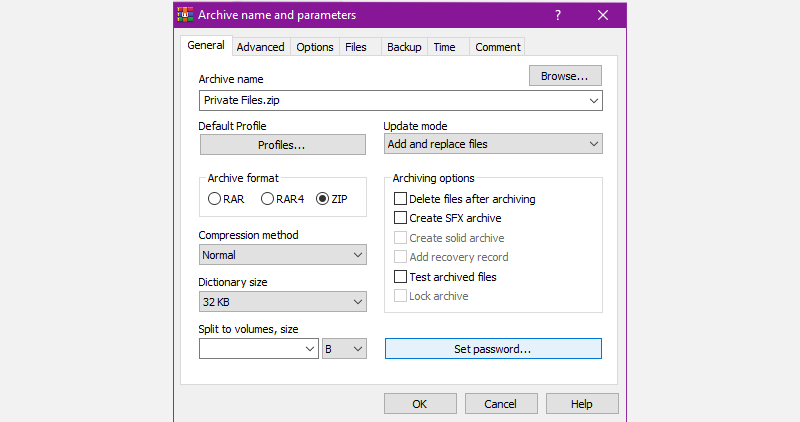Select the RAR archive format

[x=215, y=199]
